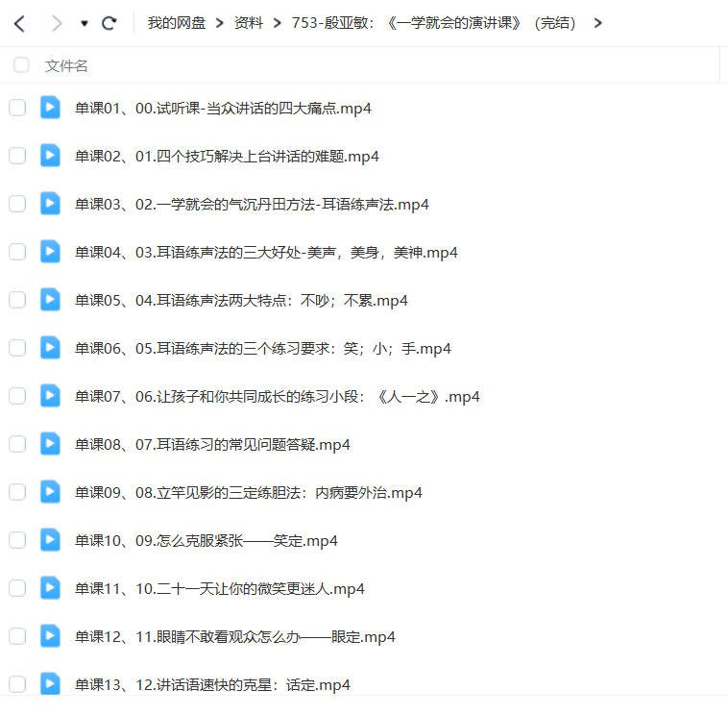Open file 单课05、04.耳语练声法两大特点.mp4
Viewport: 728px width, 715px height.
tap(241, 300)
